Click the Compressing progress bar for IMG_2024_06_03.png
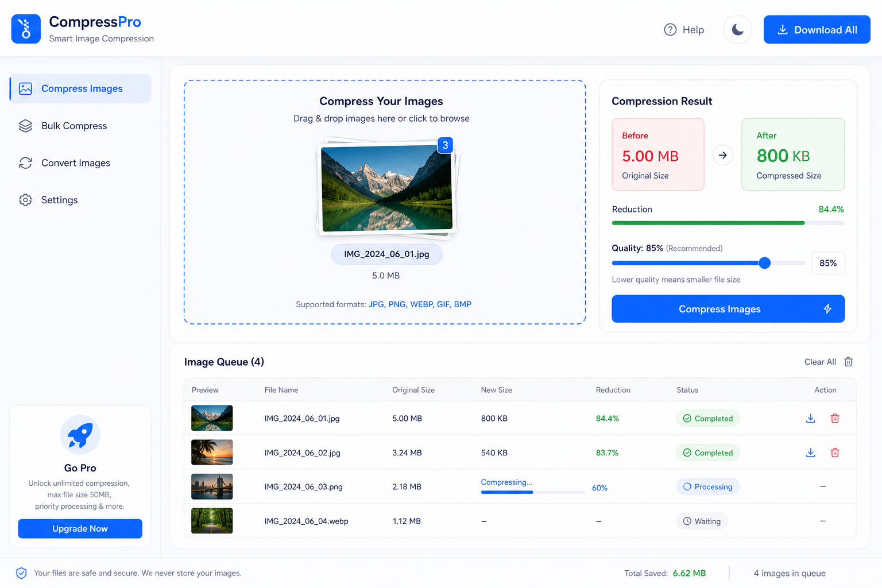This screenshot has height=588, width=882. (533, 492)
